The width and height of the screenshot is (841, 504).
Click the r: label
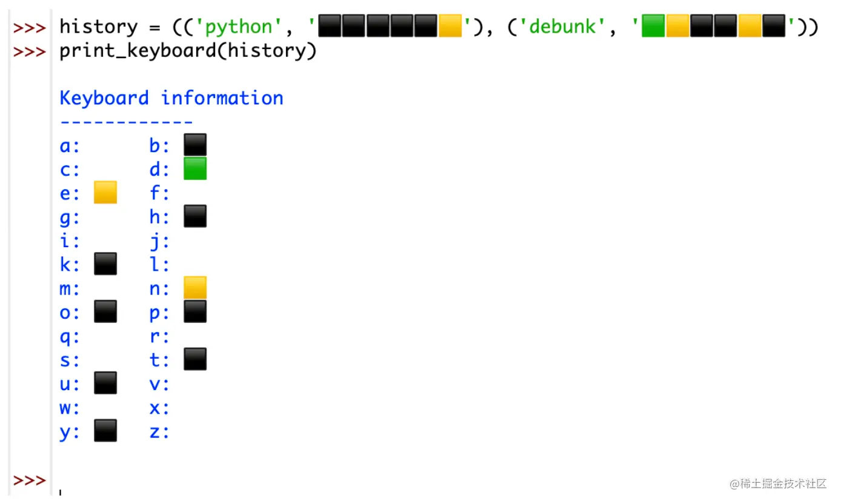coord(160,336)
